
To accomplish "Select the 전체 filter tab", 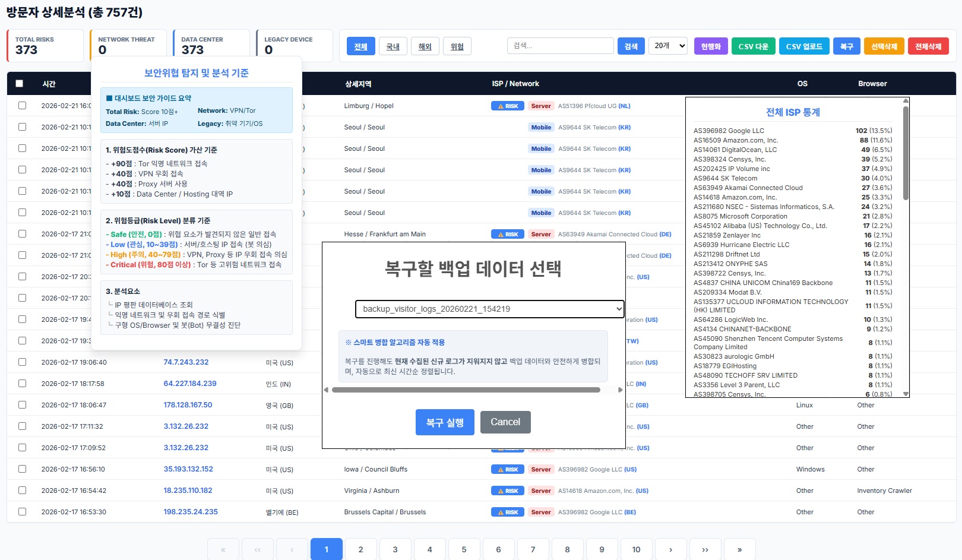I will click(361, 46).
